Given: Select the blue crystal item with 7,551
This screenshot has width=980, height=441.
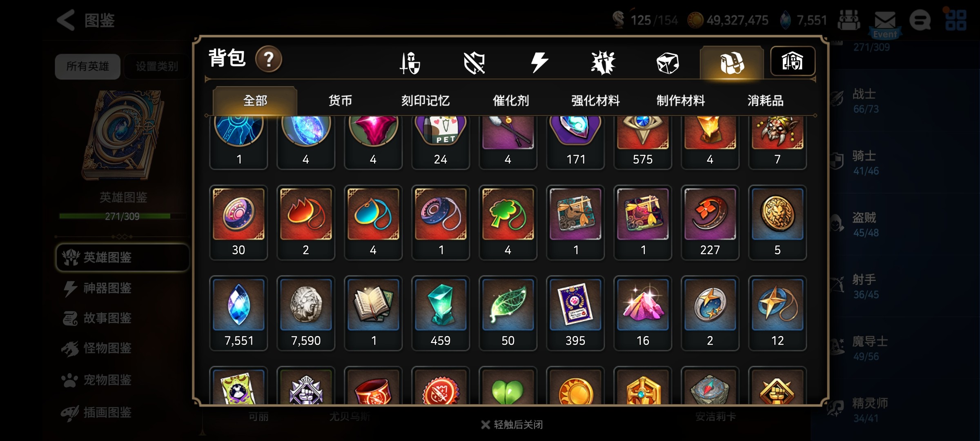Looking at the screenshot, I should [238, 313].
